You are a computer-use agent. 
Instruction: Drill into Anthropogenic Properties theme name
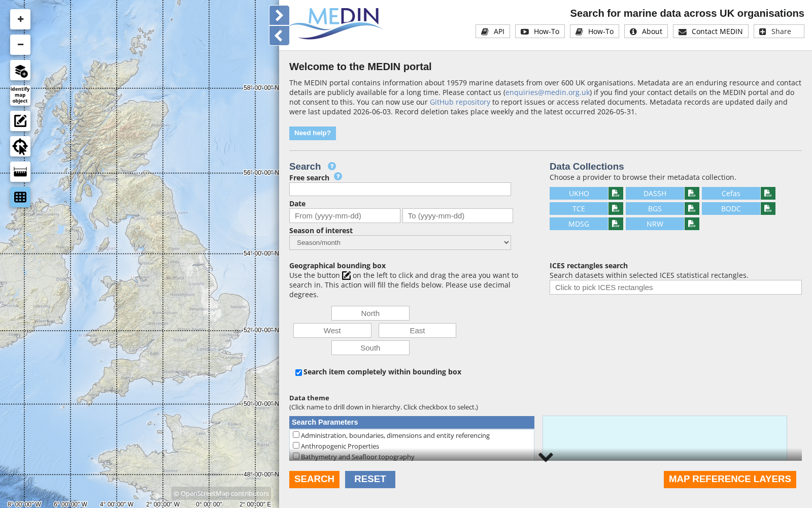tap(340, 446)
